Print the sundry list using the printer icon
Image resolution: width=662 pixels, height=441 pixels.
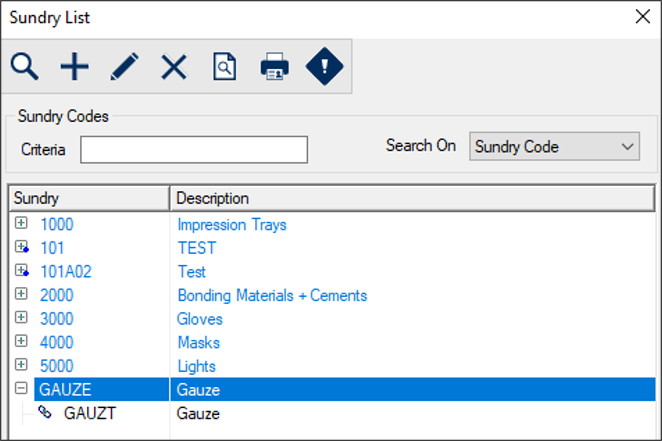274,66
